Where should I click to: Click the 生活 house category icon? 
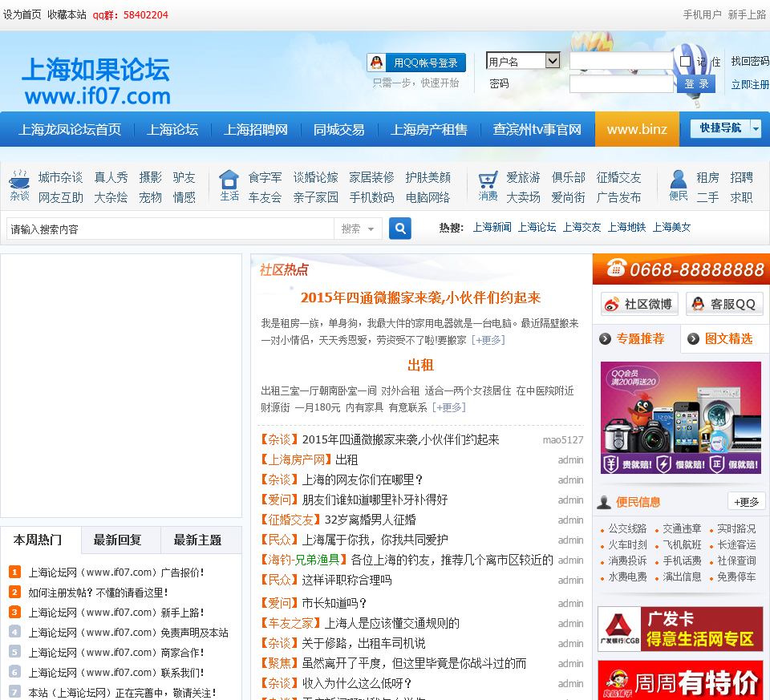[x=229, y=180]
